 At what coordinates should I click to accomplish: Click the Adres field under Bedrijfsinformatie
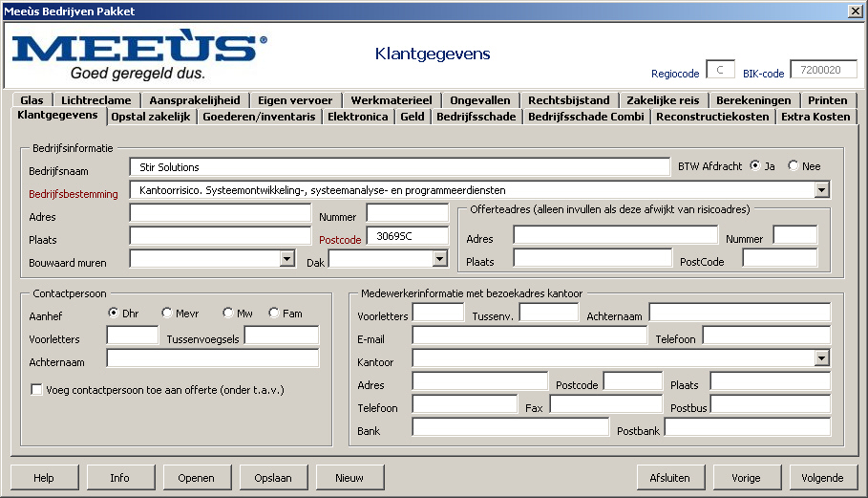click(x=221, y=213)
